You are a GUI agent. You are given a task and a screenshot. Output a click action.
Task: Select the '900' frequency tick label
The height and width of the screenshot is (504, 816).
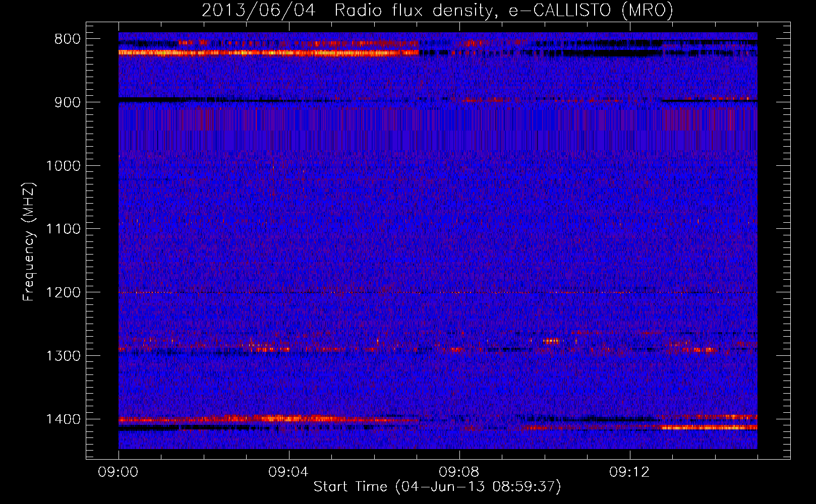pyautogui.click(x=68, y=102)
